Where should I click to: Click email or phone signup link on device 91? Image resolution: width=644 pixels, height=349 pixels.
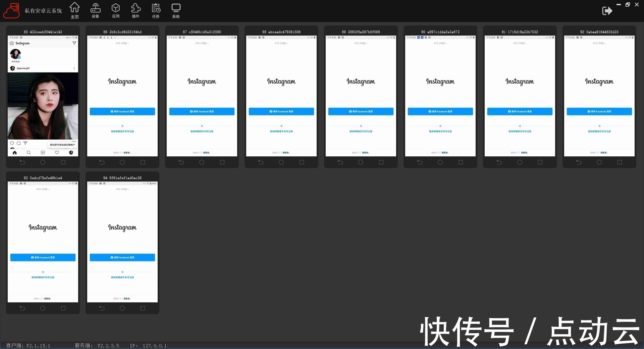520,132
